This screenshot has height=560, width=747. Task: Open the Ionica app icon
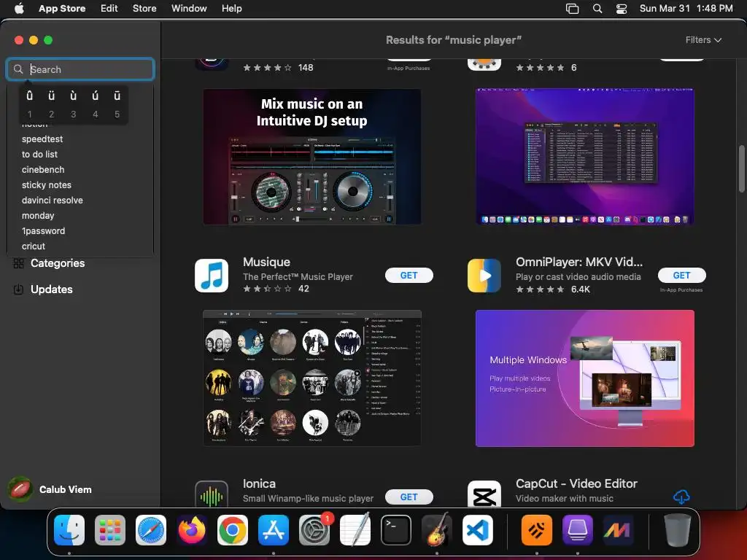(212, 494)
